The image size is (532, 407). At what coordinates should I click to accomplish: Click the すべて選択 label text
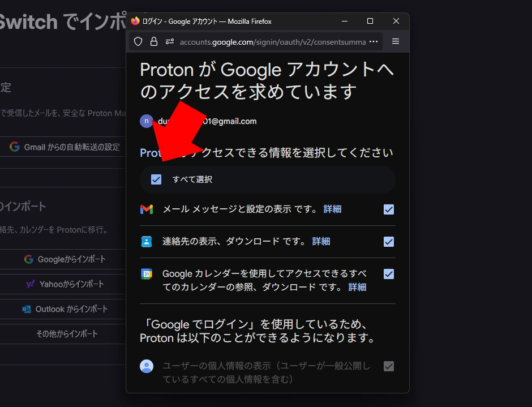pyautogui.click(x=192, y=179)
